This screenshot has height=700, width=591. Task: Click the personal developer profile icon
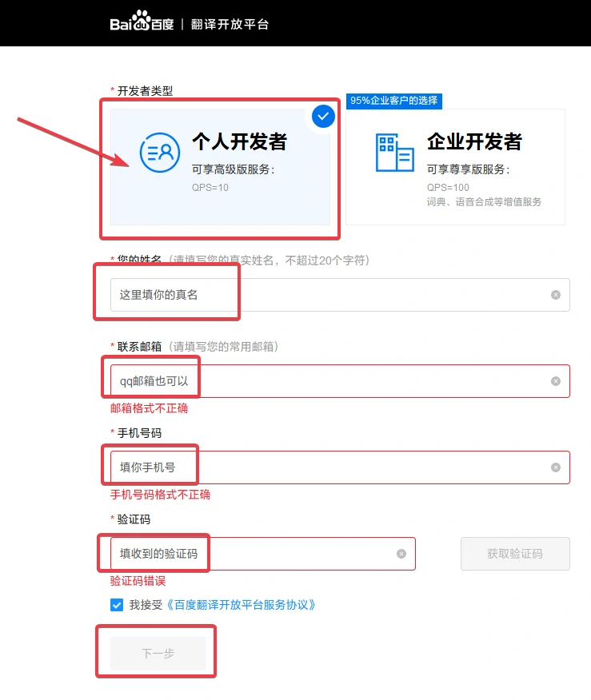pyautogui.click(x=160, y=153)
